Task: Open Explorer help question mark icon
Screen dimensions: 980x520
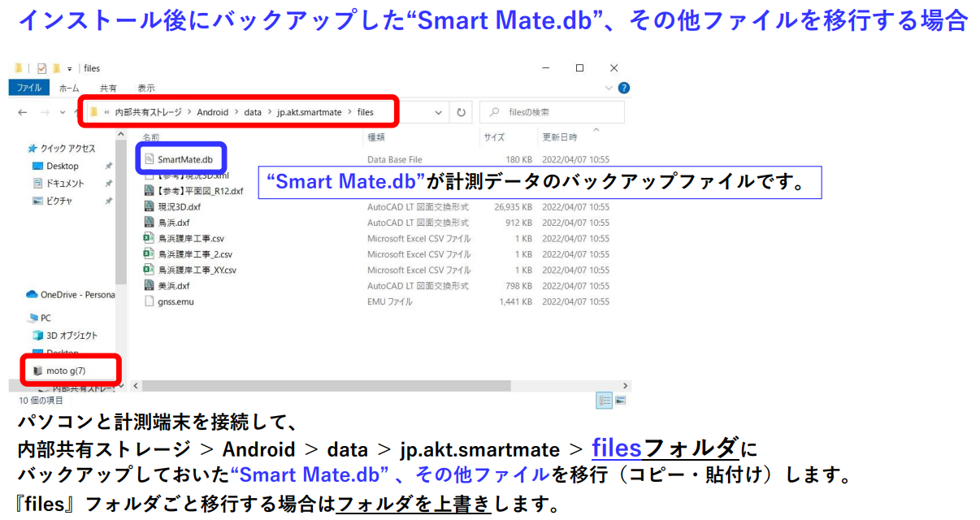Action: pos(623,88)
